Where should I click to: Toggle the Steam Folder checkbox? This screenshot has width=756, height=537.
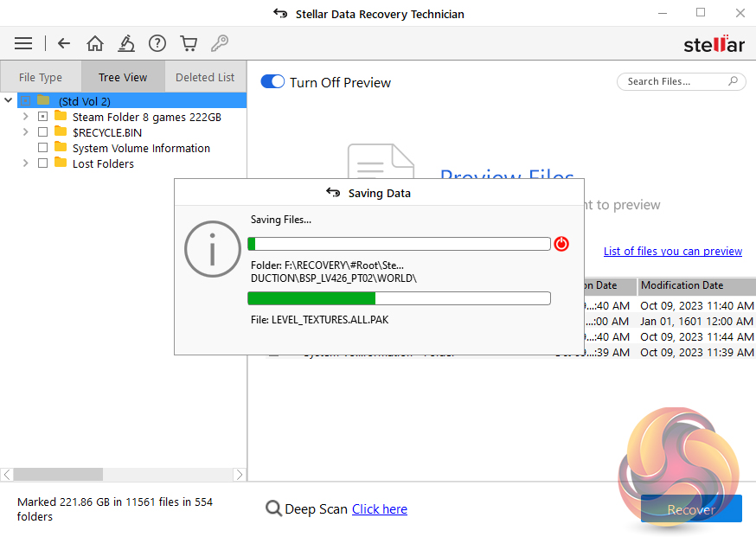coord(43,117)
